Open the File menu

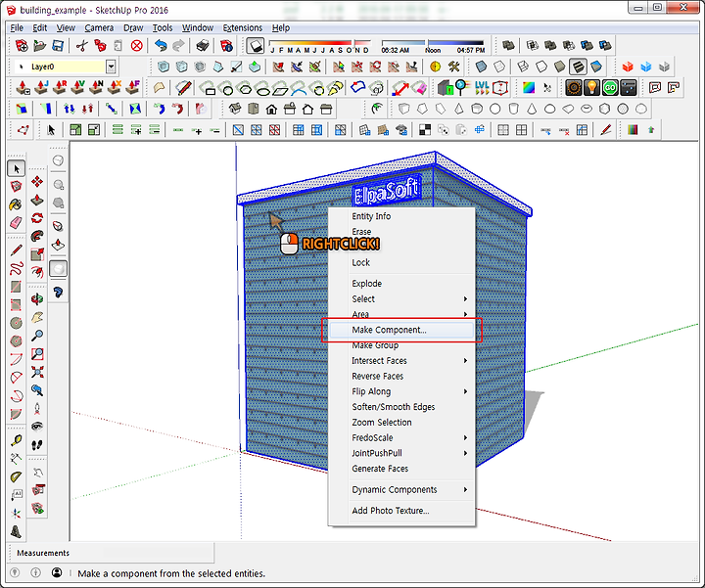[17, 27]
